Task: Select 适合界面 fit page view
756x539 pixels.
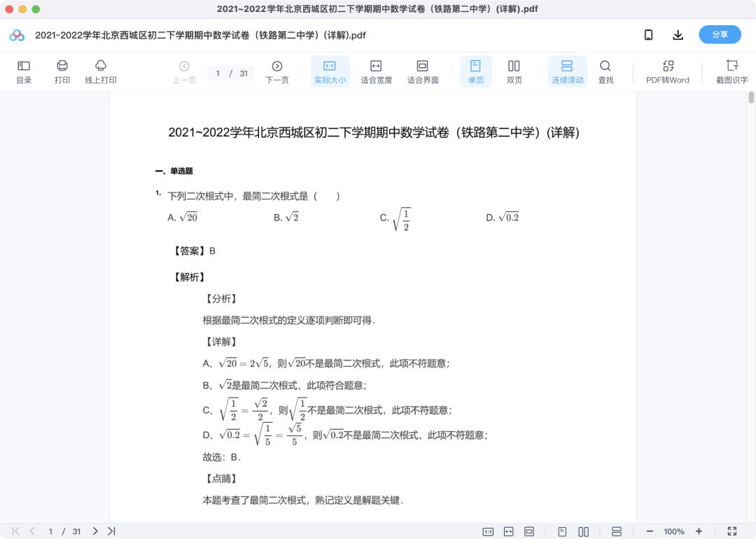Action: coord(423,72)
